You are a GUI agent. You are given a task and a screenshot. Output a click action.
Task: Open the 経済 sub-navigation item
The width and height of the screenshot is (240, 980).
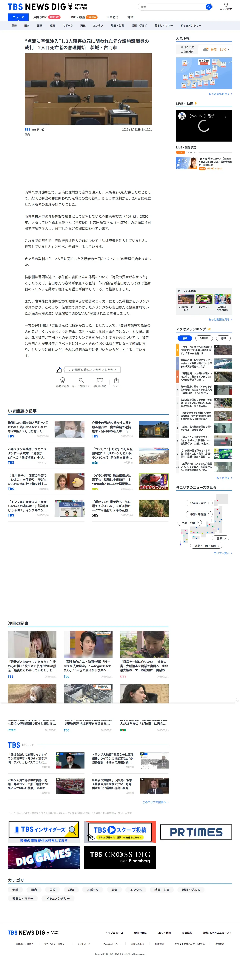(x=52, y=25)
